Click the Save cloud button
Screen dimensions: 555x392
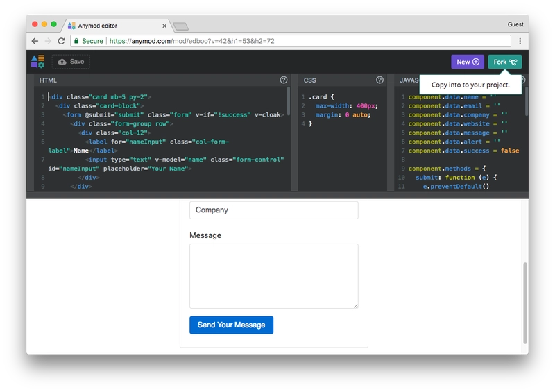pyautogui.click(x=71, y=62)
